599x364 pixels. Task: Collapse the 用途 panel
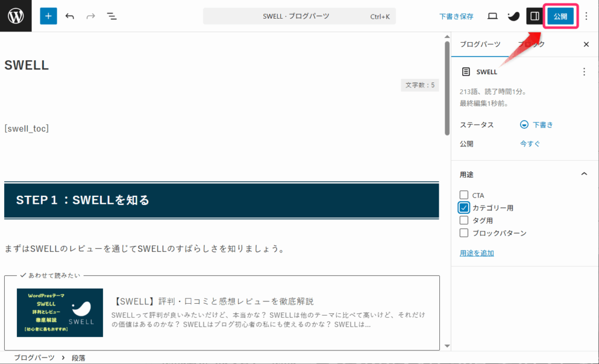[584, 174]
